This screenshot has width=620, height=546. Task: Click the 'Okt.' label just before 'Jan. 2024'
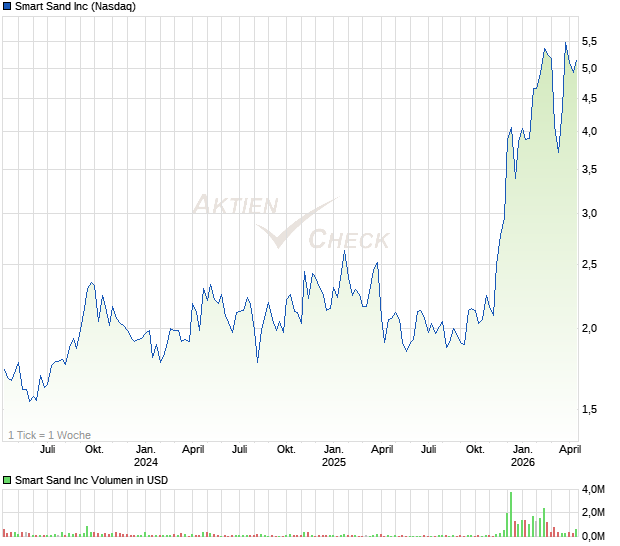(94, 450)
